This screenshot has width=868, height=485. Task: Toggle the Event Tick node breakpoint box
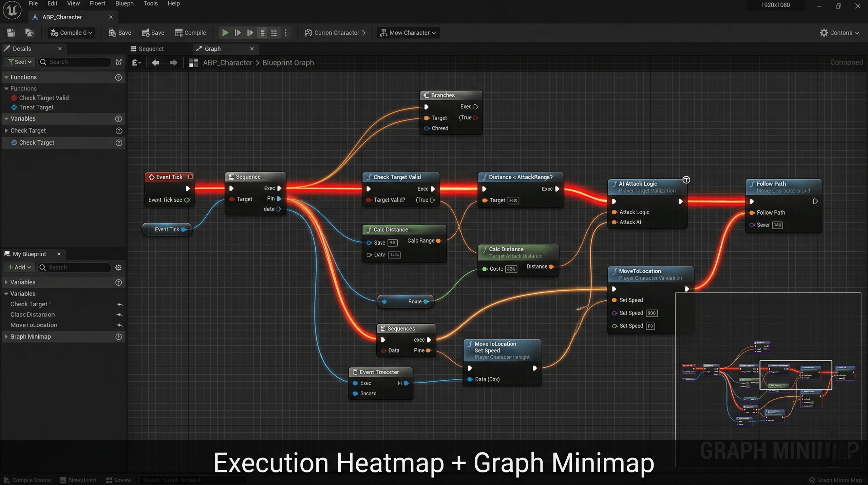(190, 177)
